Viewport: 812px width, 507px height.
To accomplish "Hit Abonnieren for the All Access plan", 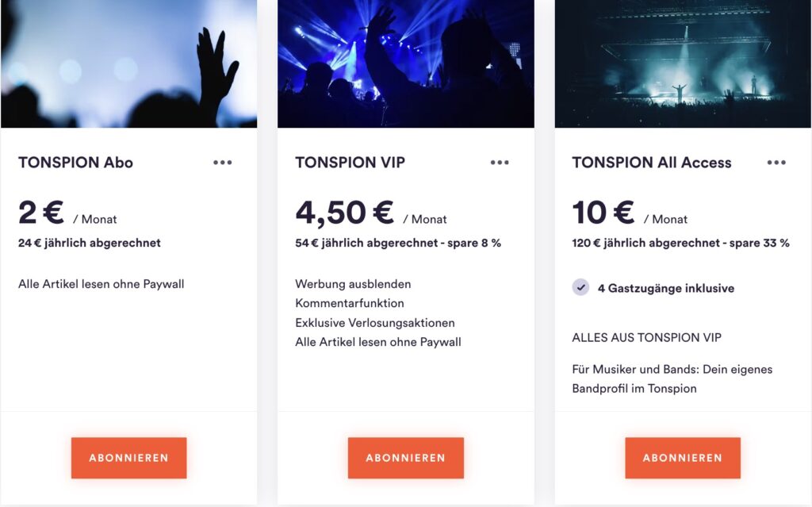I will 682,458.
